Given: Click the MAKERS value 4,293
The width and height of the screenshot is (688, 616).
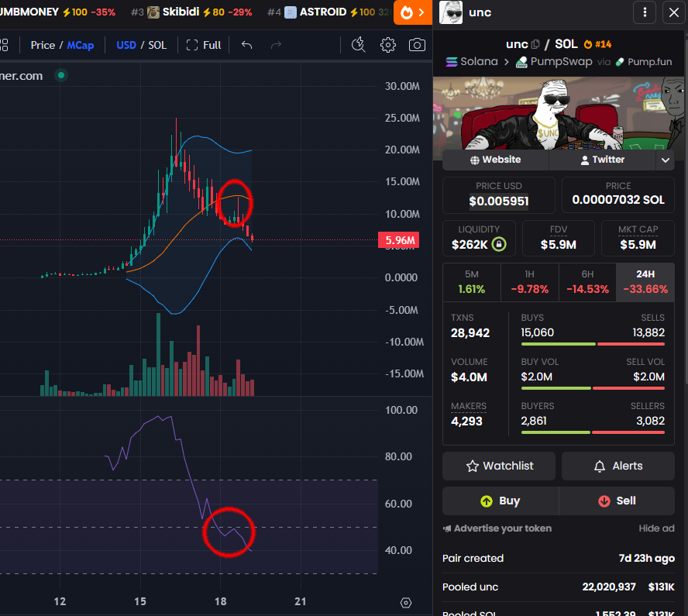Looking at the screenshot, I should point(466,422).
